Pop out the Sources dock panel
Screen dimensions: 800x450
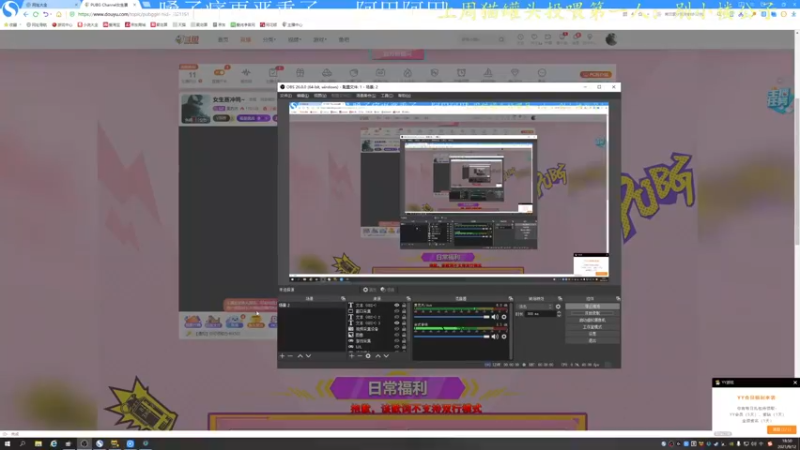click(408, 298)
